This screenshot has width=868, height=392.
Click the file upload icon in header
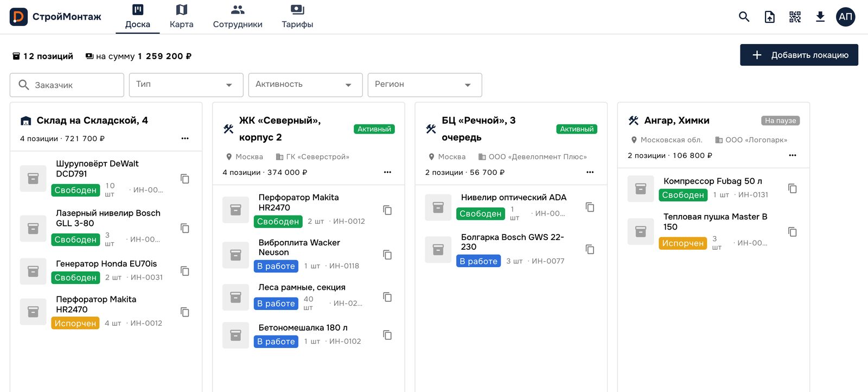769,17
